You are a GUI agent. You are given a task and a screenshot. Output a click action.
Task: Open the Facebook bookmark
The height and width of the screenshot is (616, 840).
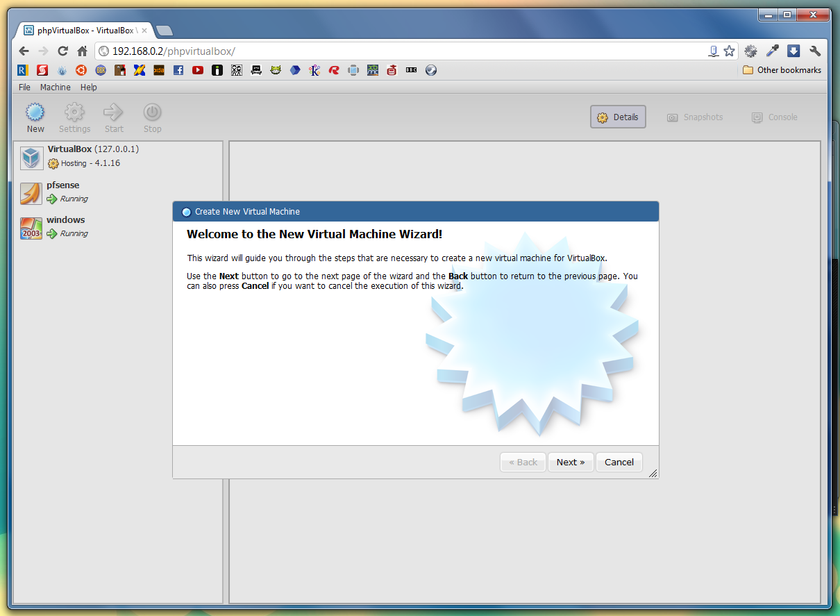click(178, 70)
